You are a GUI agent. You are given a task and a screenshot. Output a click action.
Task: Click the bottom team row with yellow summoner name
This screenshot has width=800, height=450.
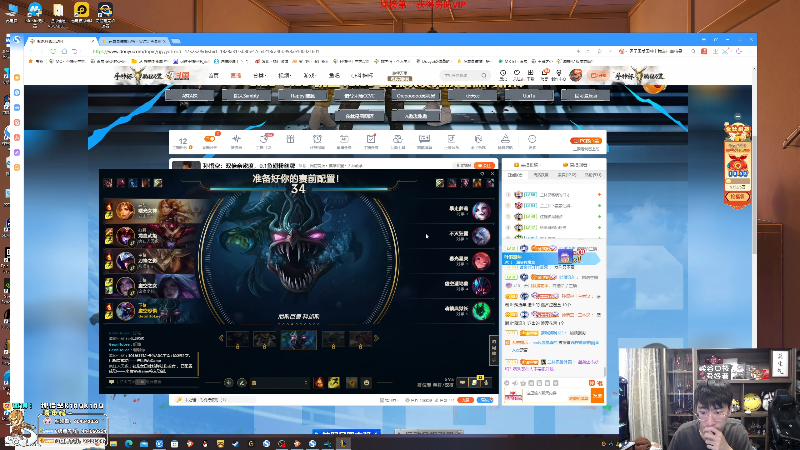153,311
